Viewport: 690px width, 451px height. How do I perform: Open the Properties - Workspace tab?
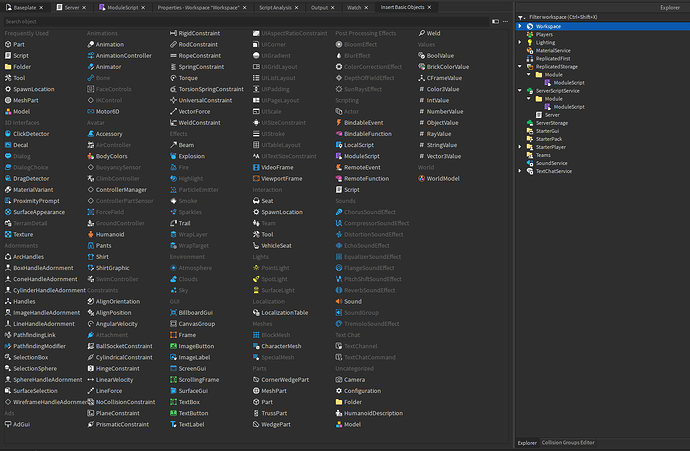coord(198,7)
